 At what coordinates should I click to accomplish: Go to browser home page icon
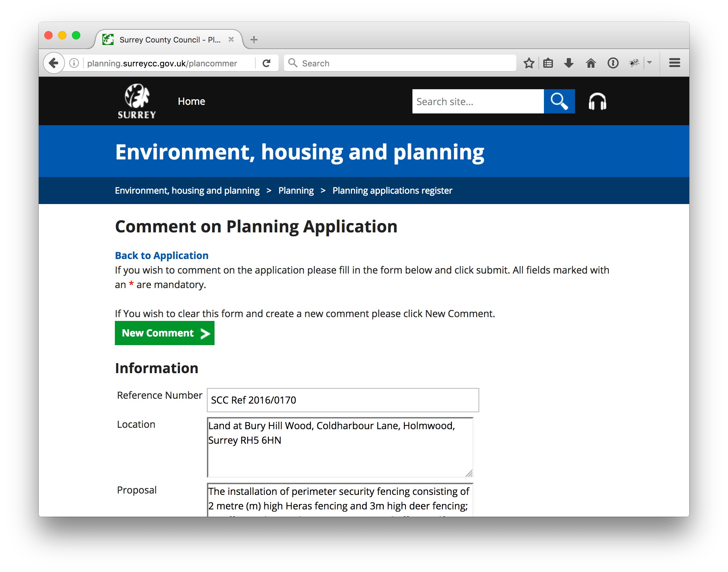click(x=591, y=63)
